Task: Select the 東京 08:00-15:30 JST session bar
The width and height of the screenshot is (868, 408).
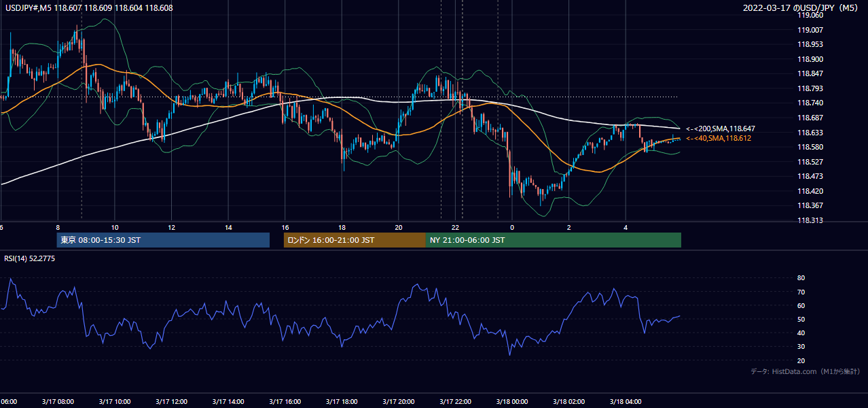Action: coord(163,240)
